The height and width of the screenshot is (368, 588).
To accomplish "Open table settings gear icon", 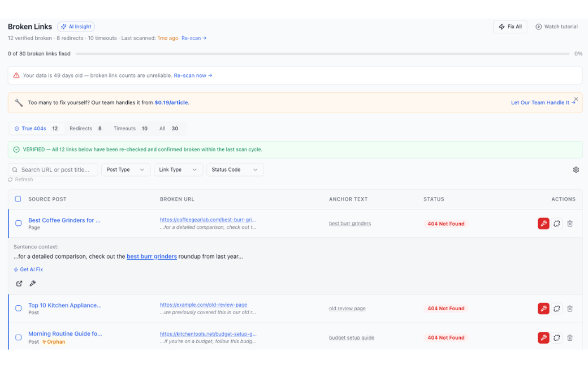I will pyautogui.click(x=576, y=170).
